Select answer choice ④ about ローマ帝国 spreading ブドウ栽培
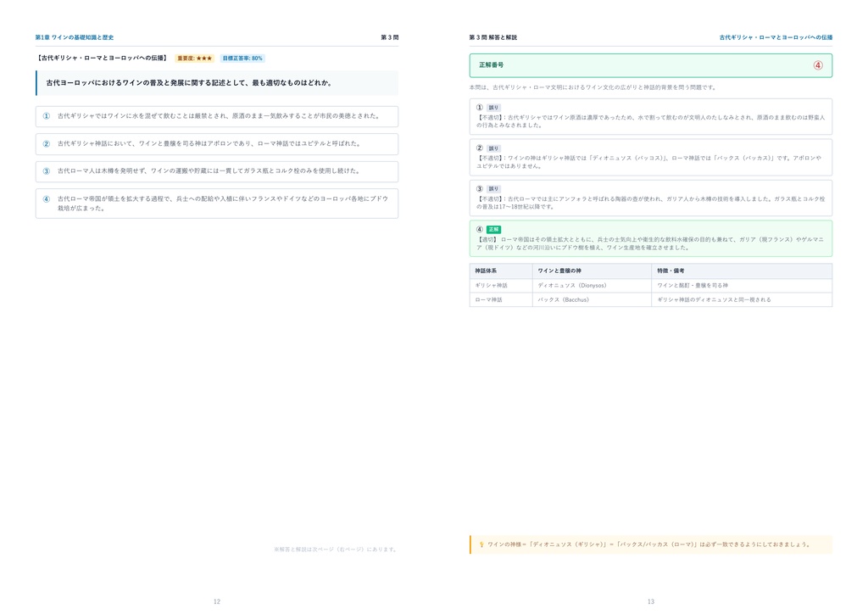The height and width of the screenshot is (614, 868). pos(217,204)
